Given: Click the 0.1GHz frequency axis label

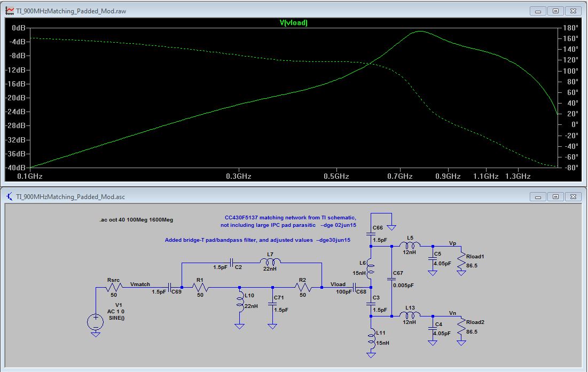Looking at the screenshot, I should pyautogui.click(x=30, y=176).
